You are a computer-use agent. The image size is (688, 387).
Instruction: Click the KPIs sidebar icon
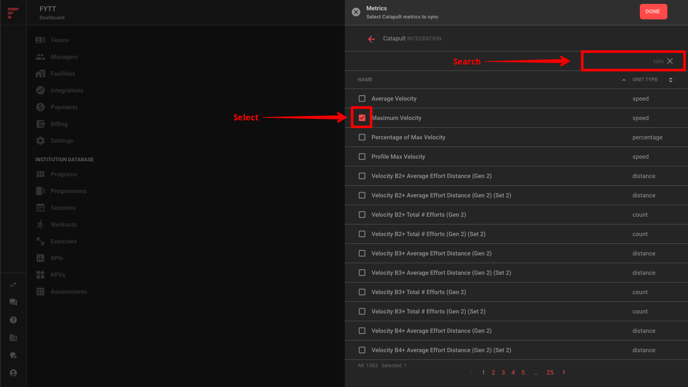pyautogui.click(x=40, y=258)
